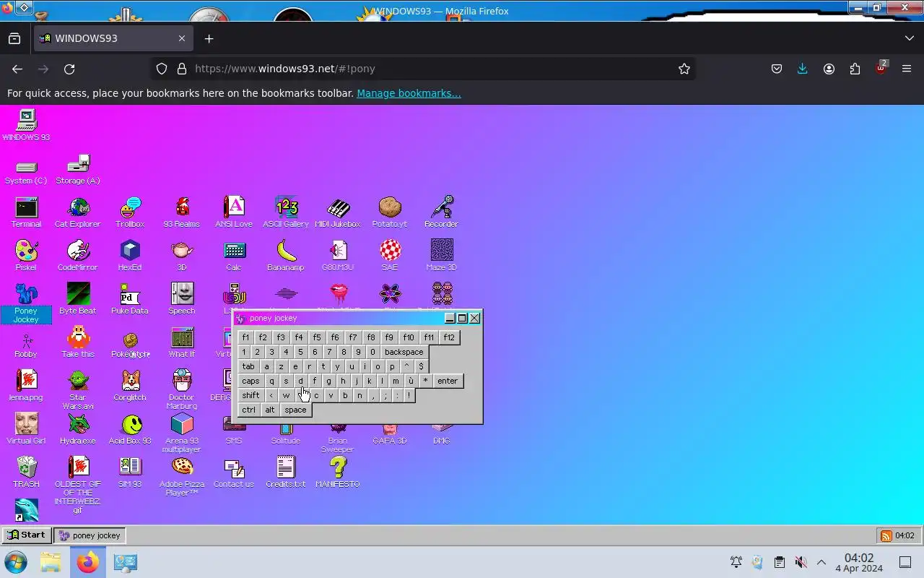Open Firefox extensions menu
Image resolution: width=924 pixels, height=578 pixels.
coord(855,69)
